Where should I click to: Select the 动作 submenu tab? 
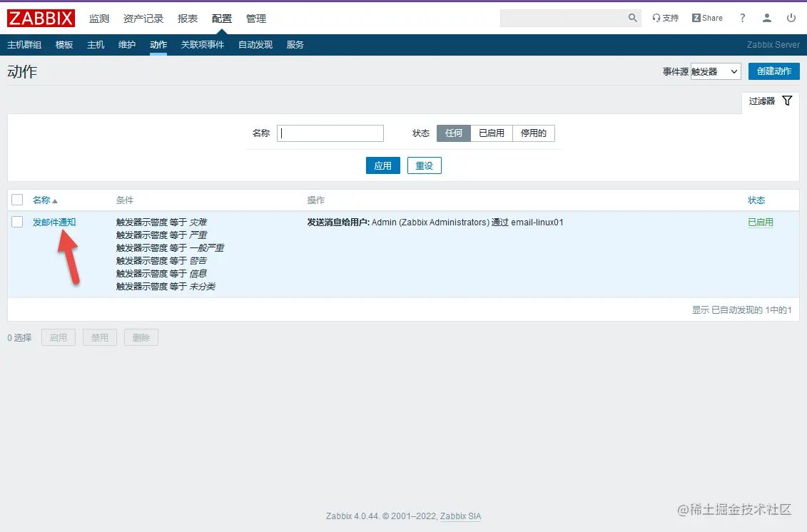point(158,45)
